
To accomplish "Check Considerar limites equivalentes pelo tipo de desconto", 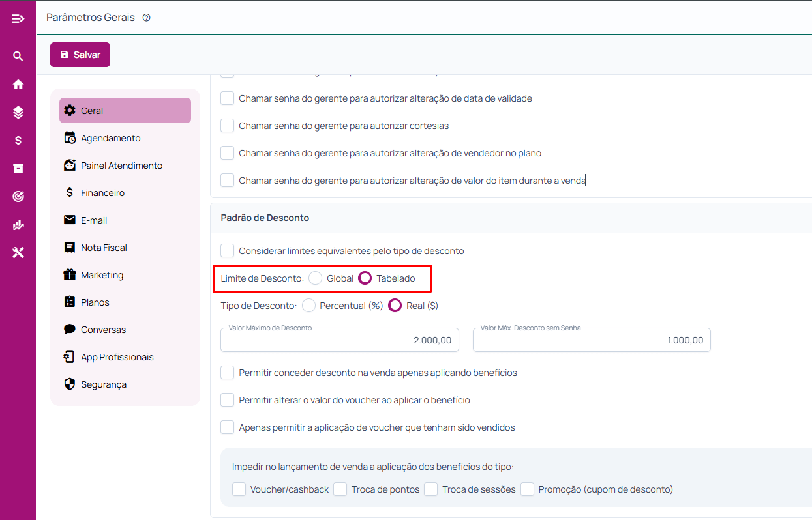I will point(227,251).
